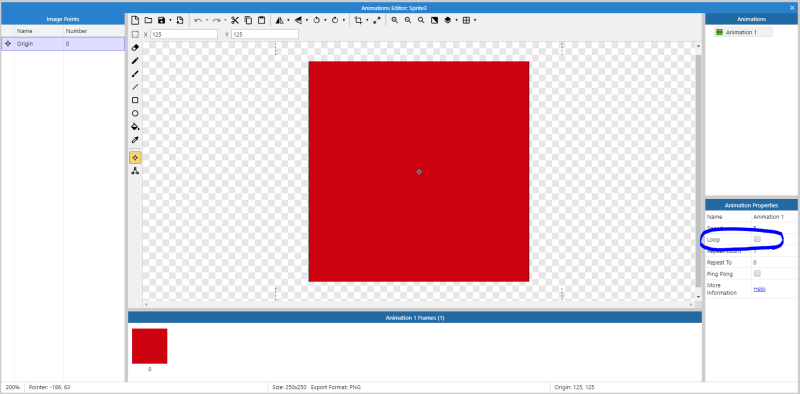
Task: Select the Origin image point row
Action: tap(63, 44)
